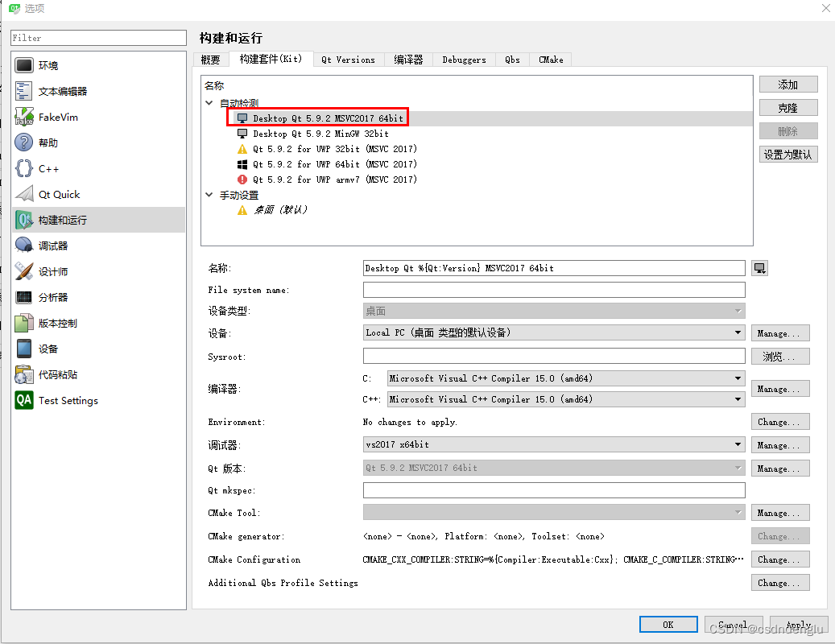
Task: Switch to the Qbs tab
Action: pos(512,60)
